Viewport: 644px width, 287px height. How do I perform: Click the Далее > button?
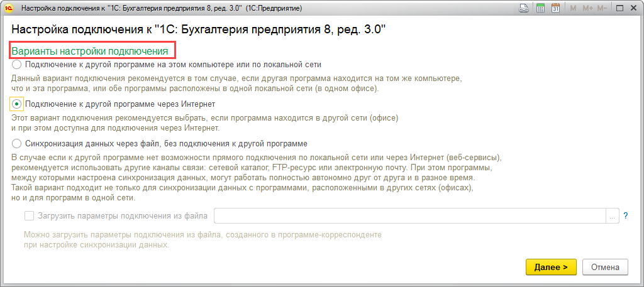coord(550,267)
